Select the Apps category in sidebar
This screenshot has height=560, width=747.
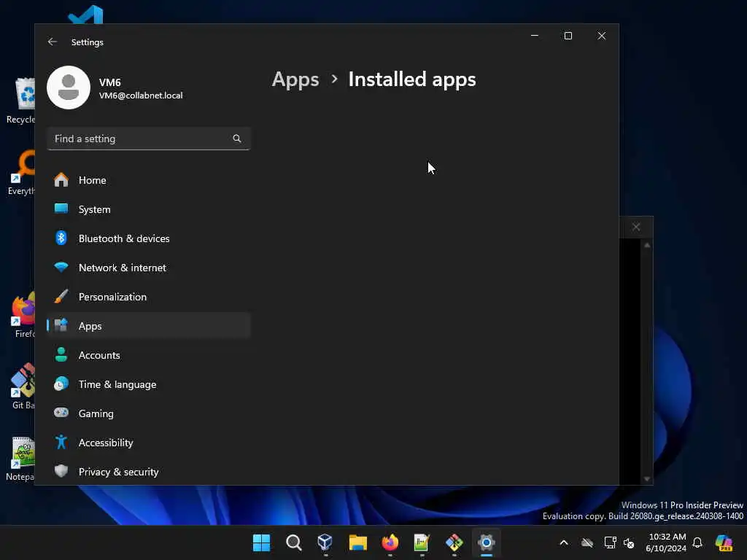[x=149, y=326]
